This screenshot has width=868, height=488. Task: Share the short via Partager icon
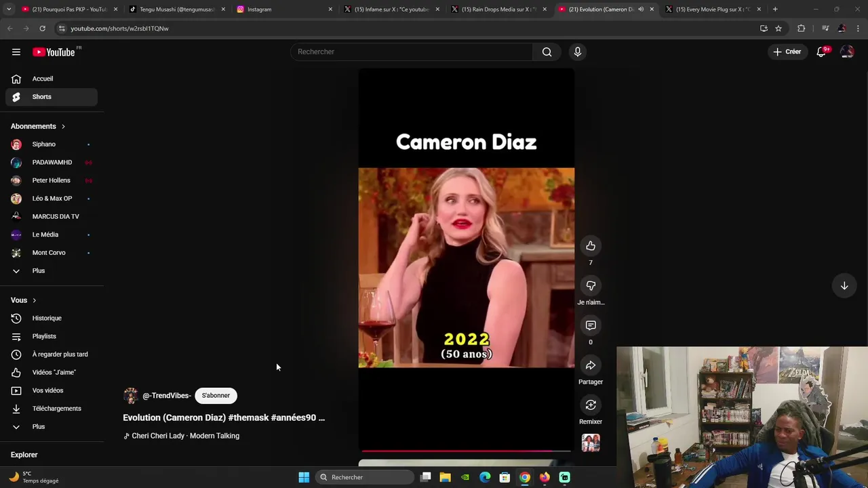point(591,366)
